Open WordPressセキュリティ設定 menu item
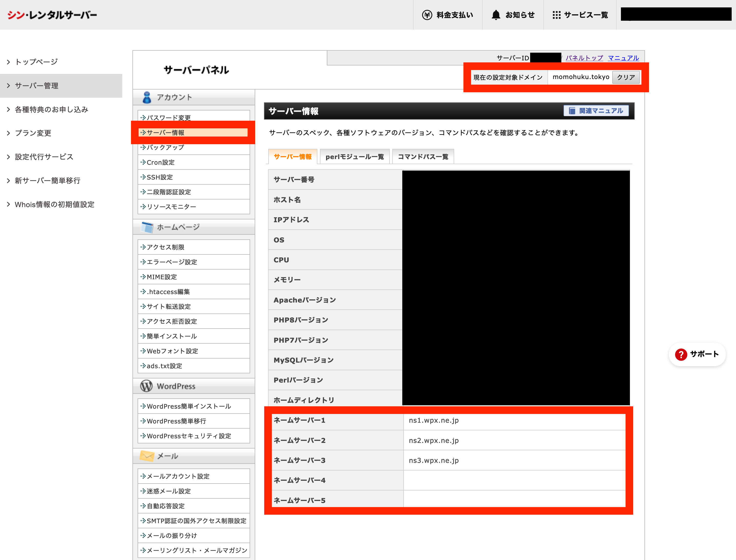Image resolution: width=736 pixels, height=560 pixels. (x=194, y=436)
